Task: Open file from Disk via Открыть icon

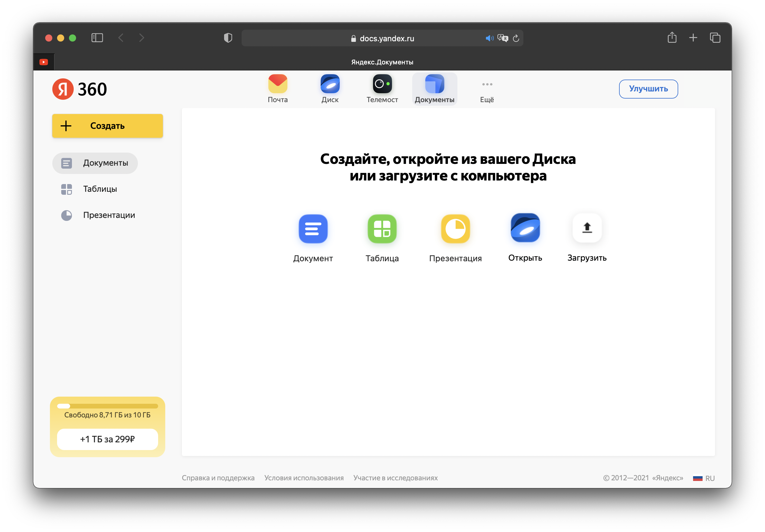Action: pyautogui.click(x=525, y=228)
